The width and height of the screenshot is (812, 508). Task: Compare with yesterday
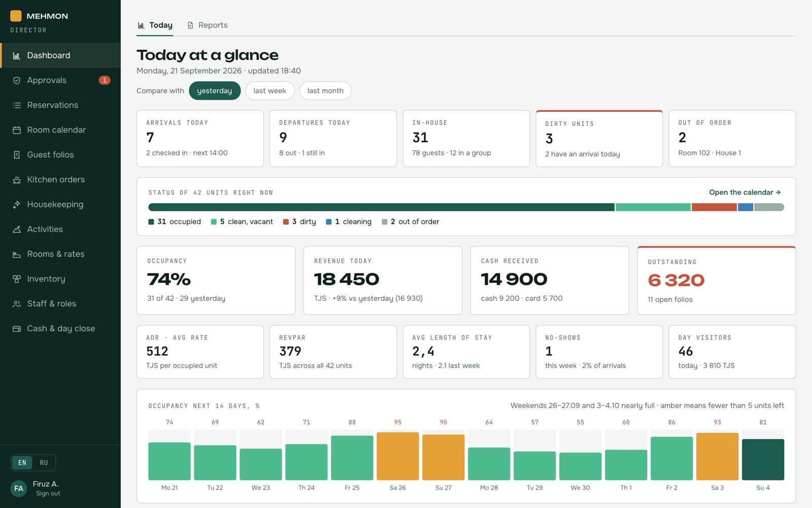pos(215,91)
